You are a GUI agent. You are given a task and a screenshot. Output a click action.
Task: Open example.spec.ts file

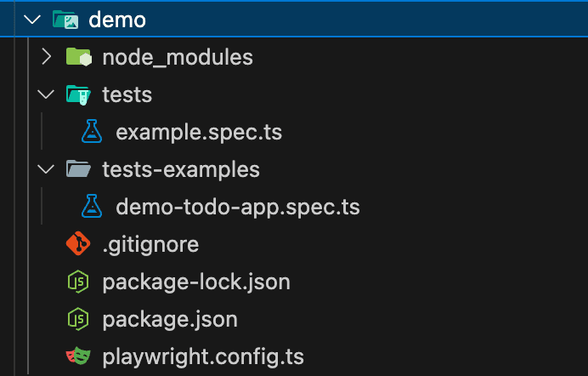pyautogui.click(x=199, y=132)
